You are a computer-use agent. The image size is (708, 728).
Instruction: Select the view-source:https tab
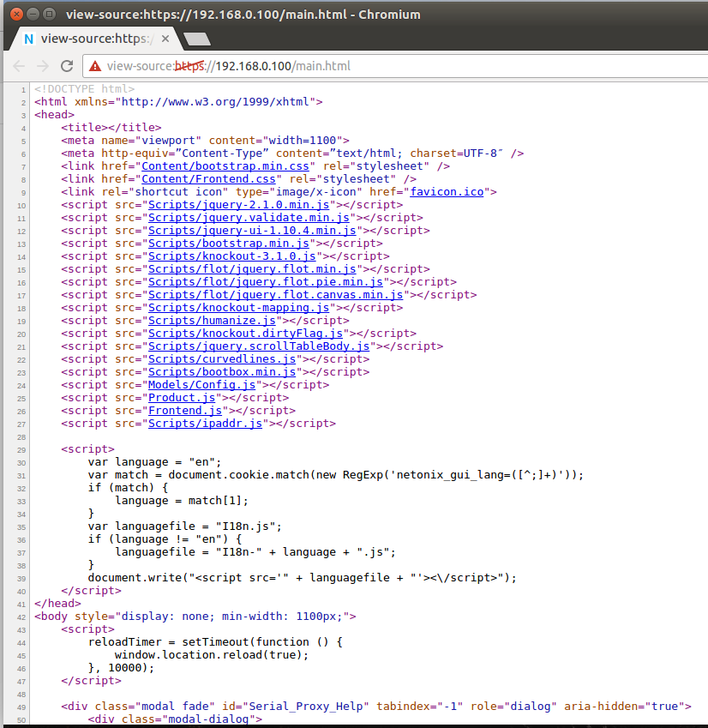[90, 39]
